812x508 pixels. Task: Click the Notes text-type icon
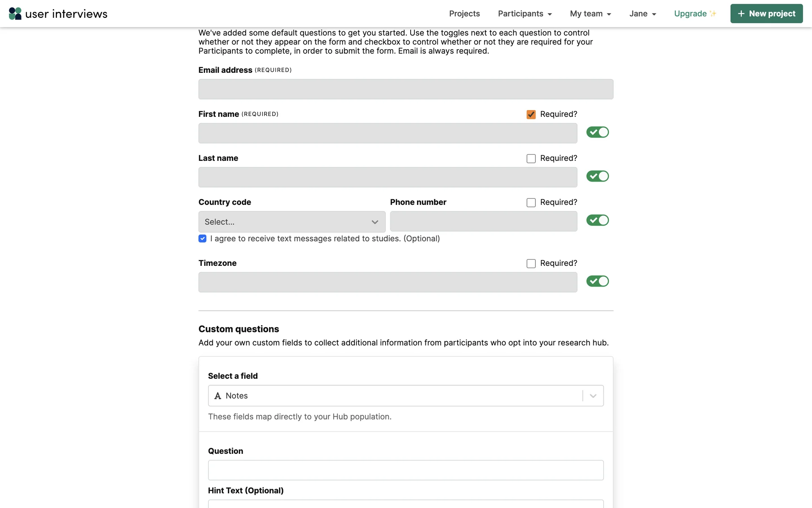click(218, 396)
